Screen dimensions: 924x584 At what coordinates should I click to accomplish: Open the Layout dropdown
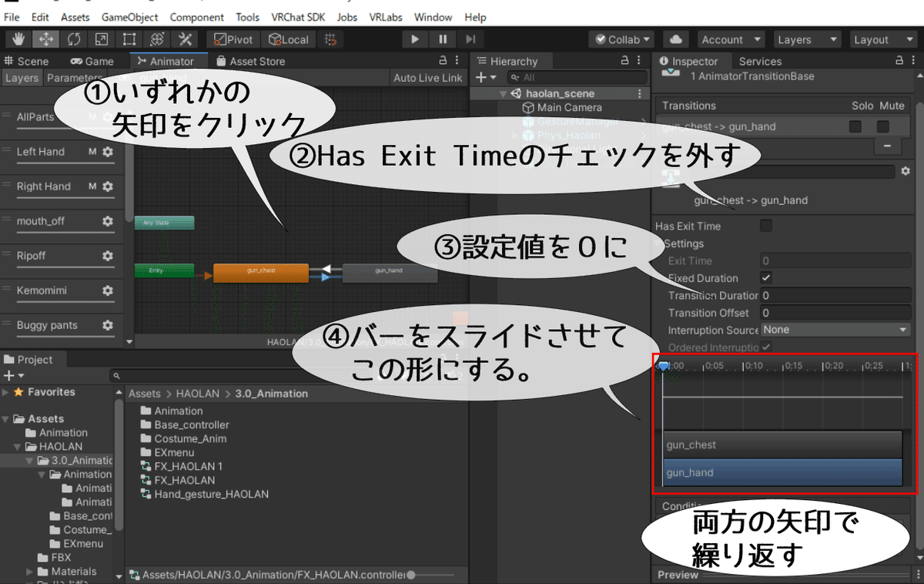(x=882, y=39)
